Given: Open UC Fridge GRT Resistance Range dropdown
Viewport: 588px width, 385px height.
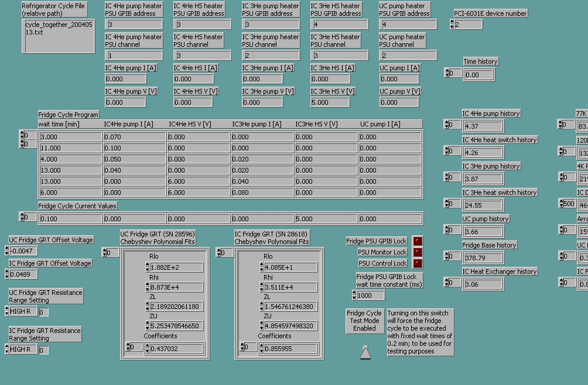Looking at the screenshot, I should 23,312.
